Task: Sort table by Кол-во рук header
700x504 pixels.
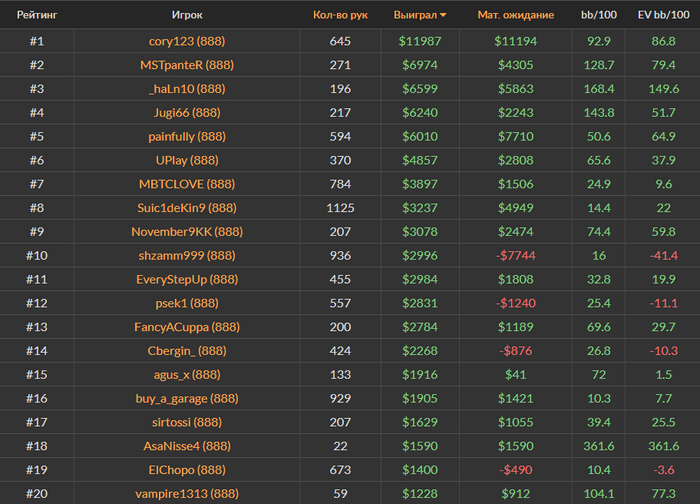Action: 340,15
